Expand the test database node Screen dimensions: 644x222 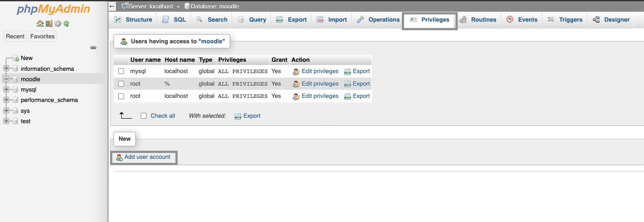[x=6, y=121]
